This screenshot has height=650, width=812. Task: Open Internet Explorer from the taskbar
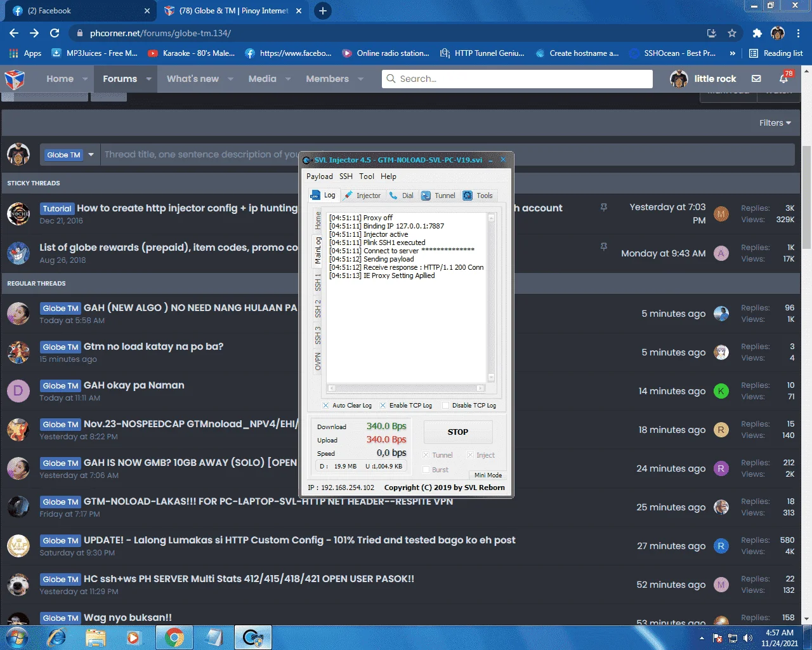56,637
